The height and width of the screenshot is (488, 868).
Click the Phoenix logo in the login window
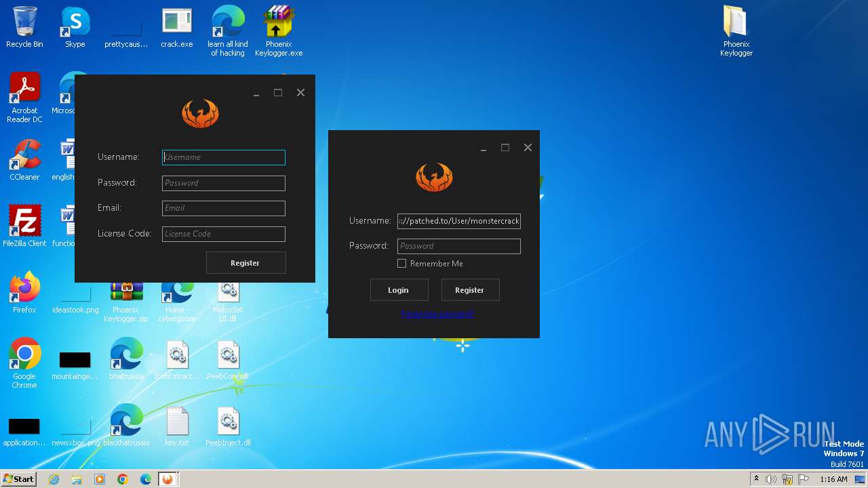tap(434, 178)
